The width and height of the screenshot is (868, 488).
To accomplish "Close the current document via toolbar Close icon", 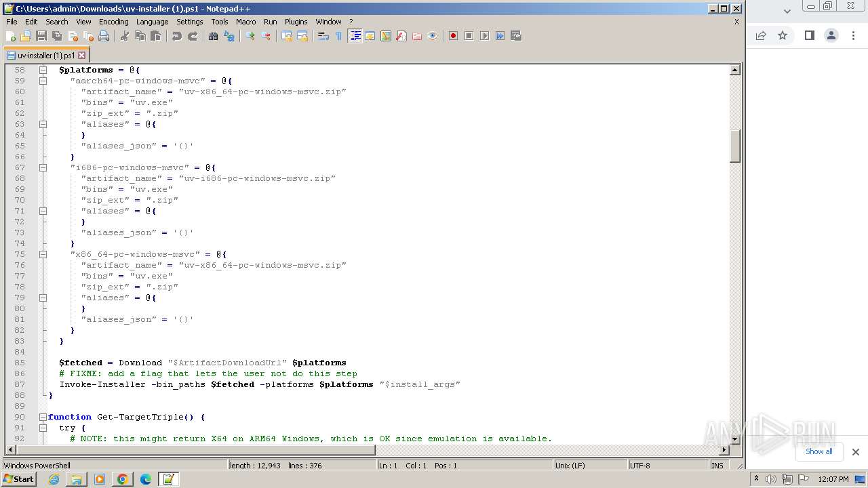I will tap(73, 36).
